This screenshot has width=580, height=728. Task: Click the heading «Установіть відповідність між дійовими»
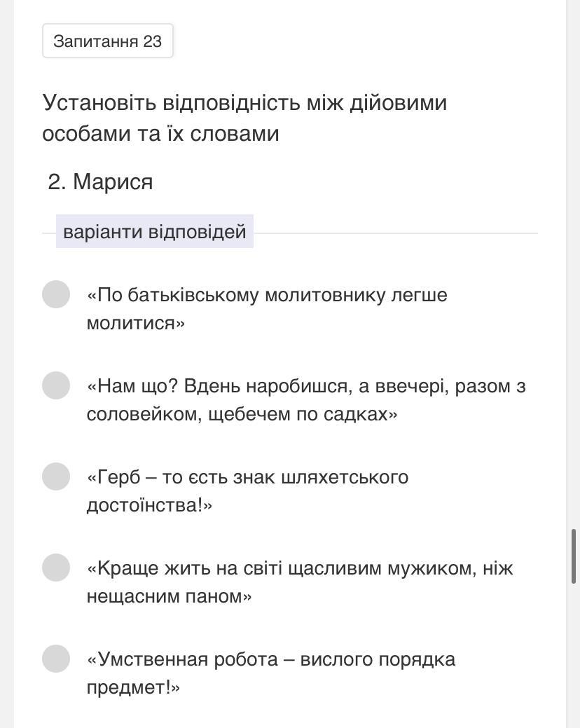pos(244,103)
